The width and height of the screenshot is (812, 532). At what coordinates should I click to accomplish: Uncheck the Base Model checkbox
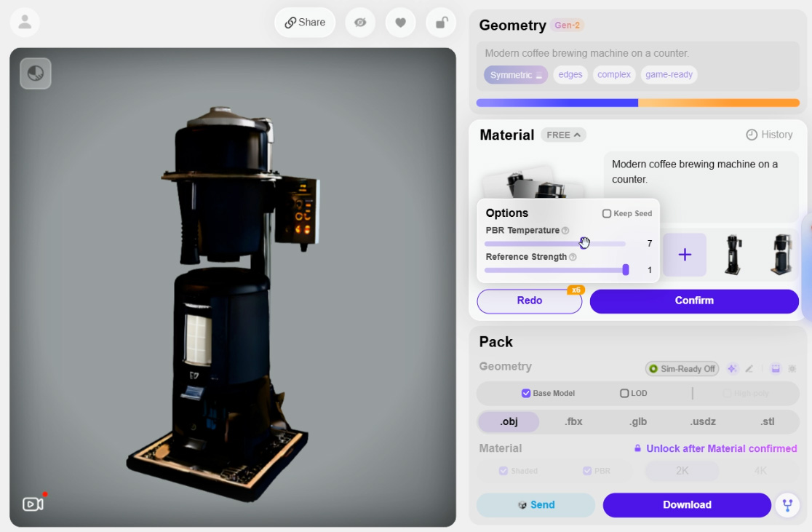click(x=526, y=394)
